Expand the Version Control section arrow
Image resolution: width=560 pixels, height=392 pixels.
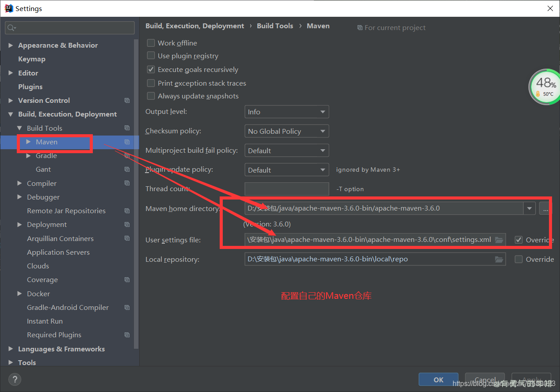click(x=11, y=101)
